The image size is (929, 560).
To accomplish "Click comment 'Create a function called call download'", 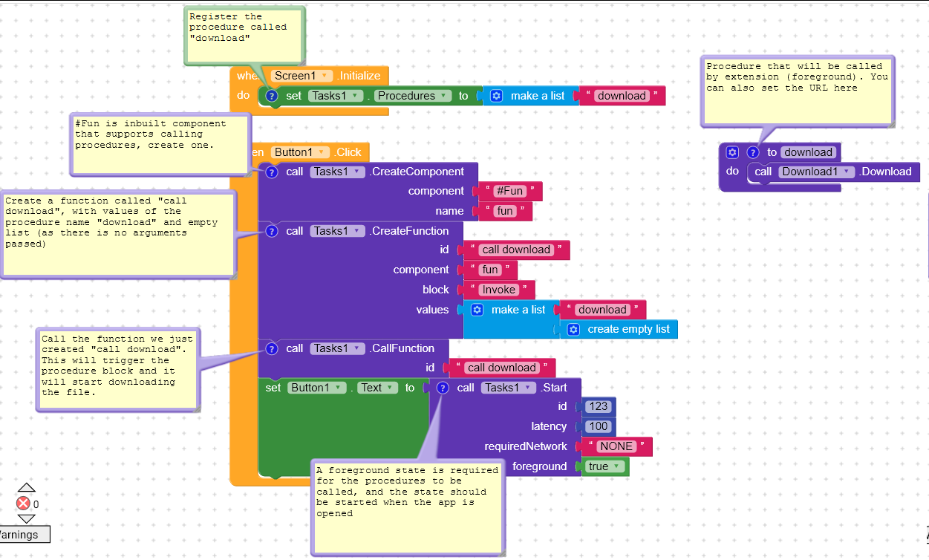I will coord(118,233).
